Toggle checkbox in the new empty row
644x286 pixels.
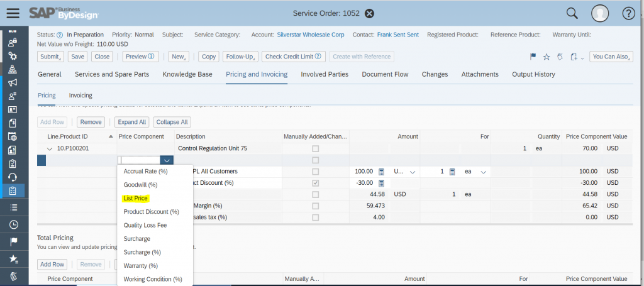316,160
